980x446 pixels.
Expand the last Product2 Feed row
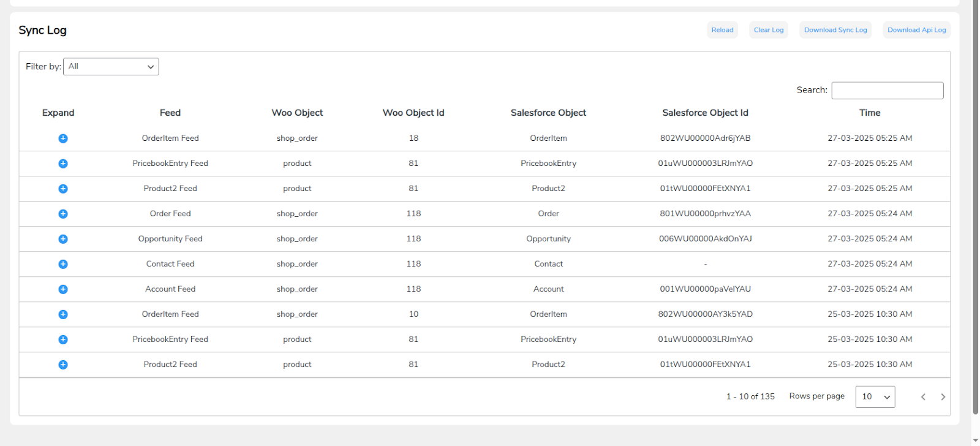pyautogui.click(x=63, y=365)
